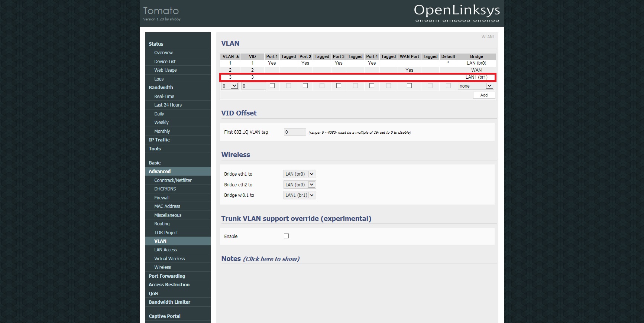Open the Bridge wl0.1 to dropdown
Image resolution: width=644 pixels, height=323 pixels.
300,195
